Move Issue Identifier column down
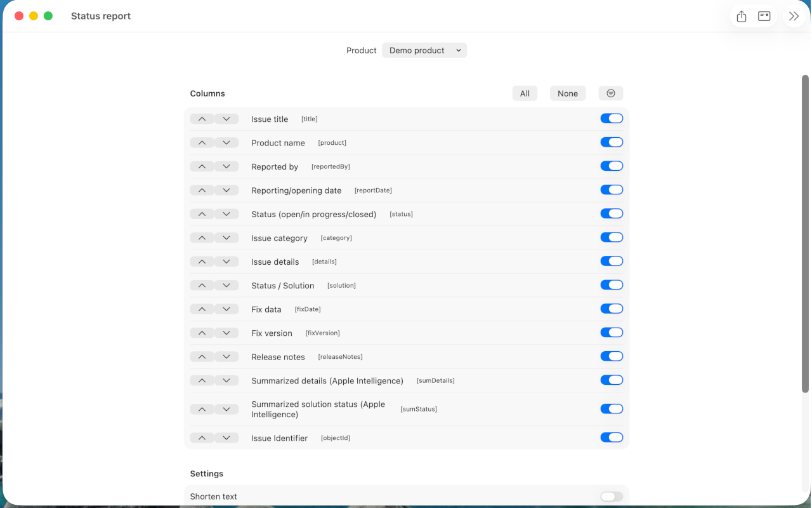 click(x=226, y=438)
